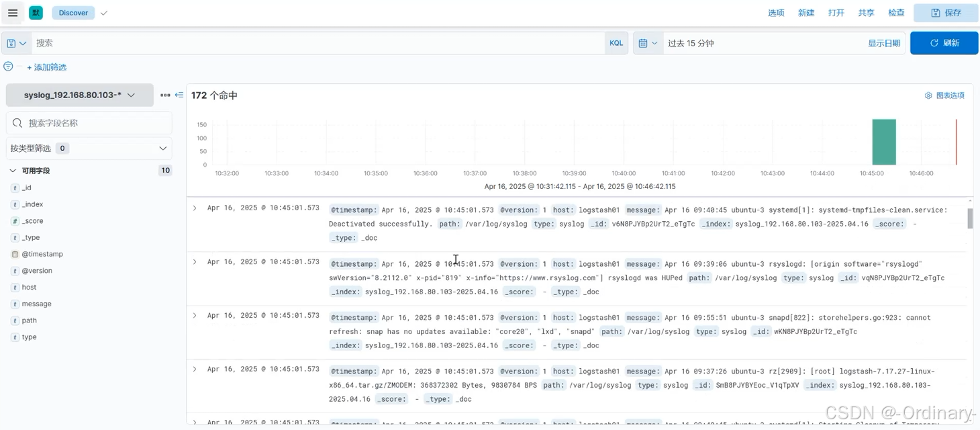Screen dimensions: 980x430
Task: Click the 保存 button
Action: [945, 13]
